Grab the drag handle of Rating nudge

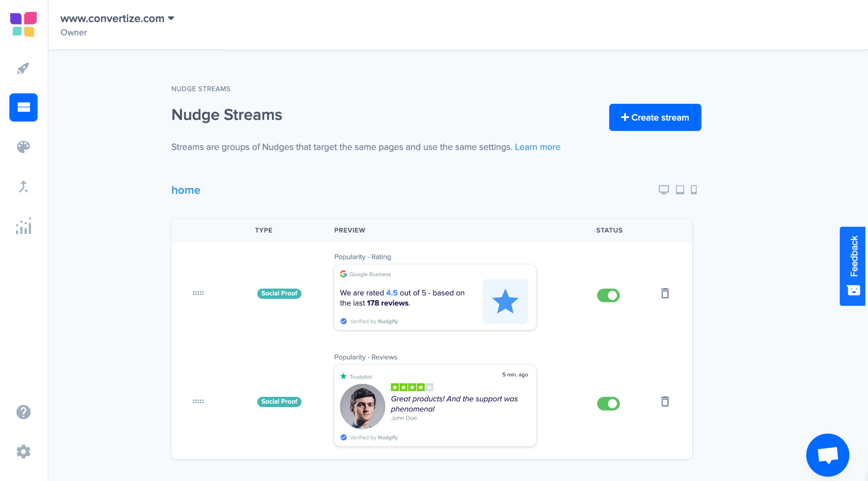[x=198, y=293]
